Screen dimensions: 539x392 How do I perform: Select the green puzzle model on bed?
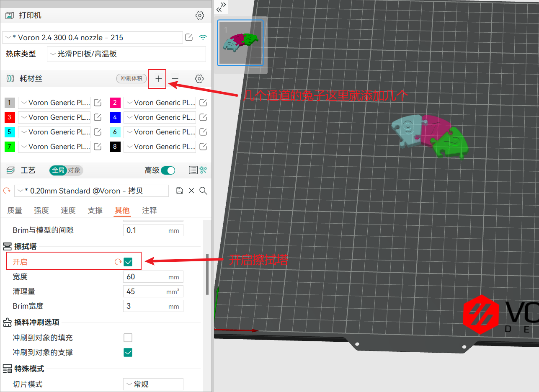(x=450, y=144)
